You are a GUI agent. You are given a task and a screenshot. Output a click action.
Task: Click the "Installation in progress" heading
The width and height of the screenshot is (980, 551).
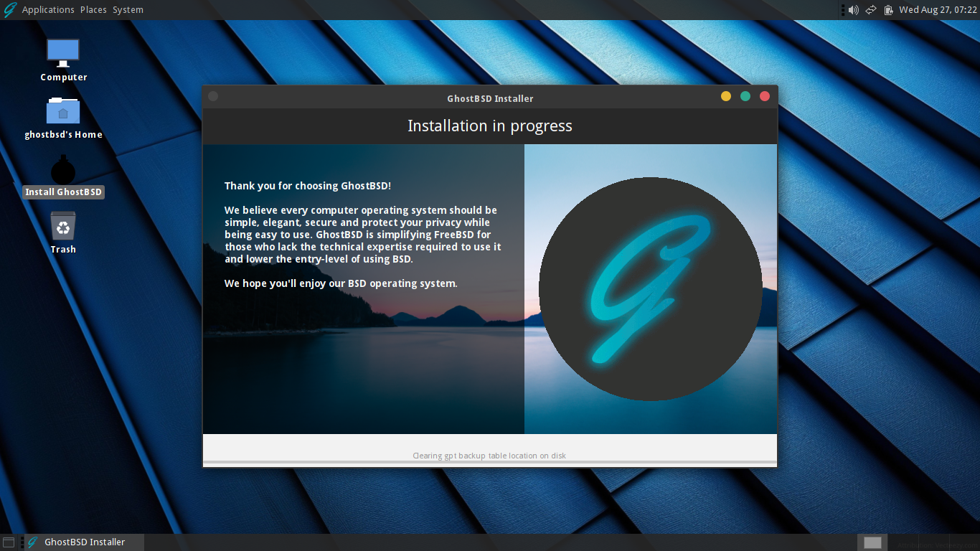[490, 126]
